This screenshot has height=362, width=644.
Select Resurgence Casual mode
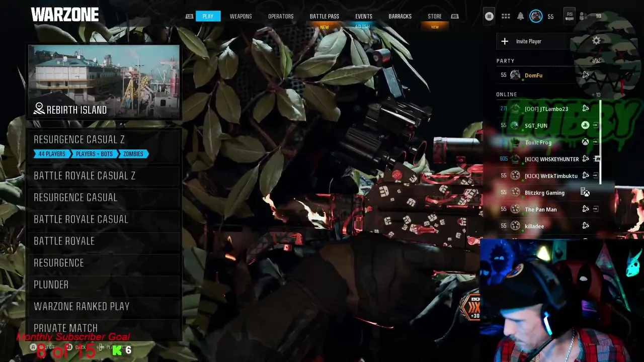point(104,197)
